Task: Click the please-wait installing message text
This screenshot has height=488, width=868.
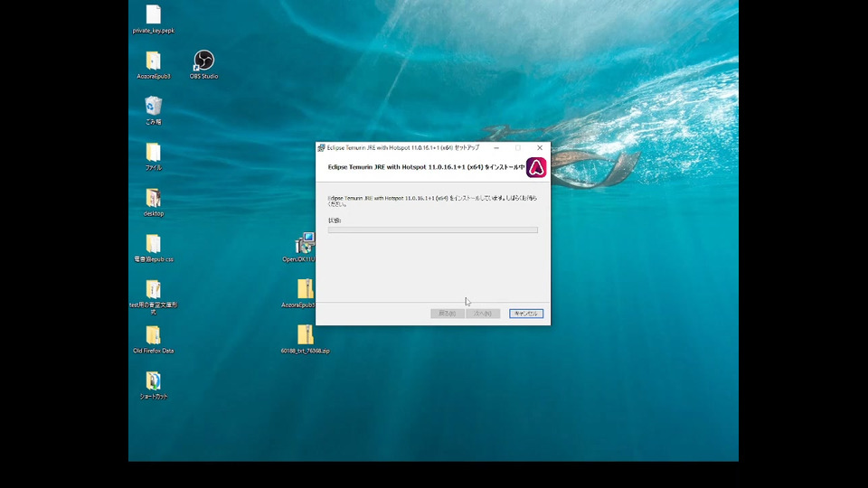Action: point(432,201)
